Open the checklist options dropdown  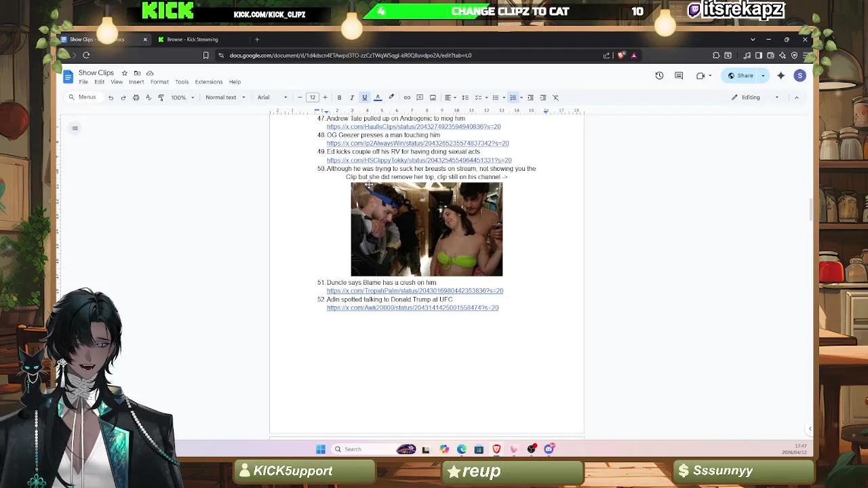481,98
